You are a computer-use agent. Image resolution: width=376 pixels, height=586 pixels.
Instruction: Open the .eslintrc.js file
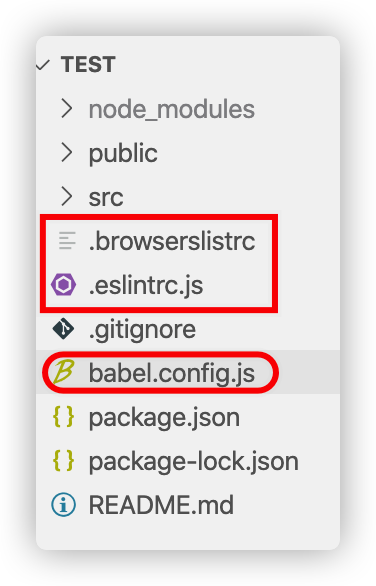pyautogui.click(x=146, y=286)
